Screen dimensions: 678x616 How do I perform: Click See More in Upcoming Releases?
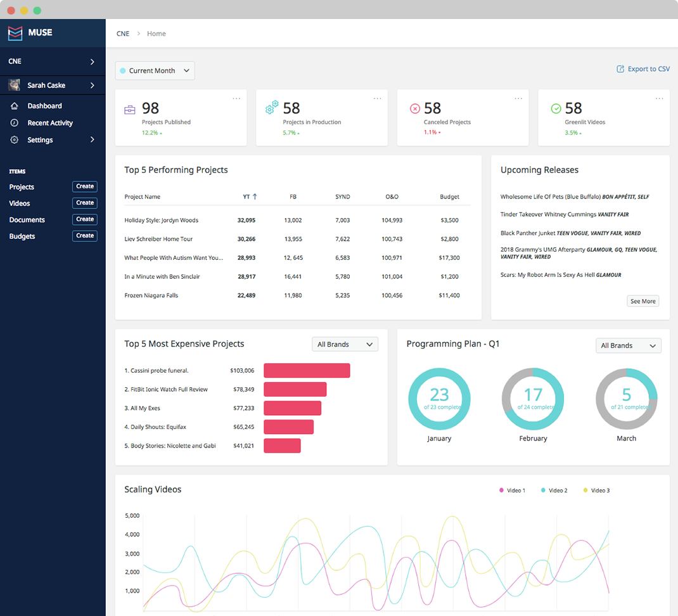coord(643,301)
